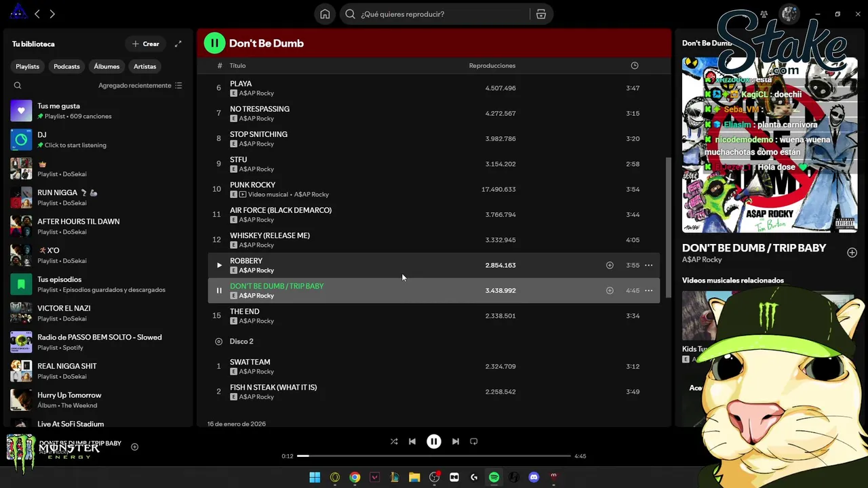Expand the library panel to full view
The width and height of the screenshot is (868, 488).
178,44
